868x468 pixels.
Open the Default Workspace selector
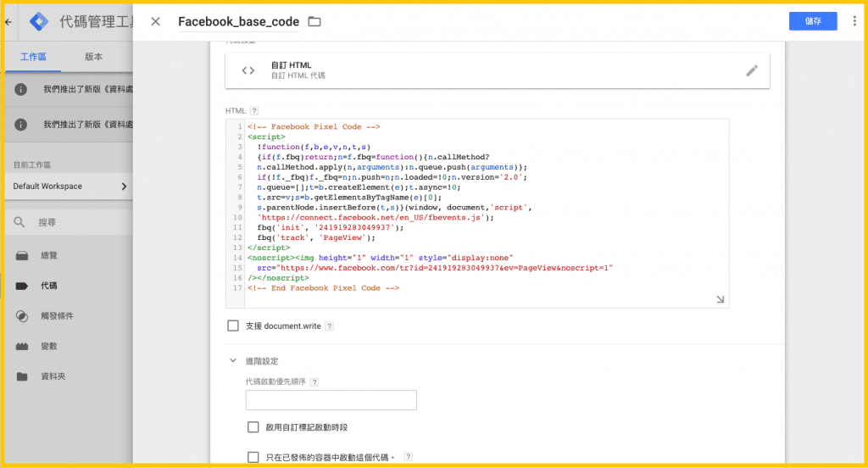click(70, 186)
